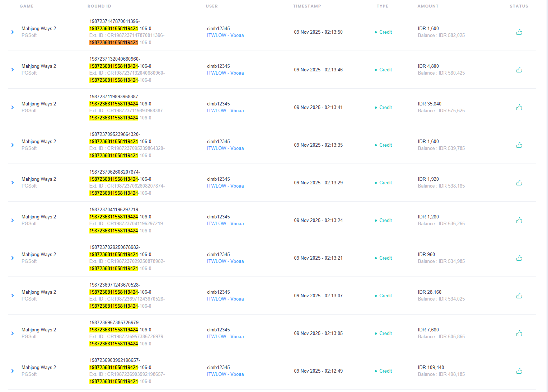
Task: Click timestamp 09 Nov 2025 - 02:13:21
Action: 318,258
